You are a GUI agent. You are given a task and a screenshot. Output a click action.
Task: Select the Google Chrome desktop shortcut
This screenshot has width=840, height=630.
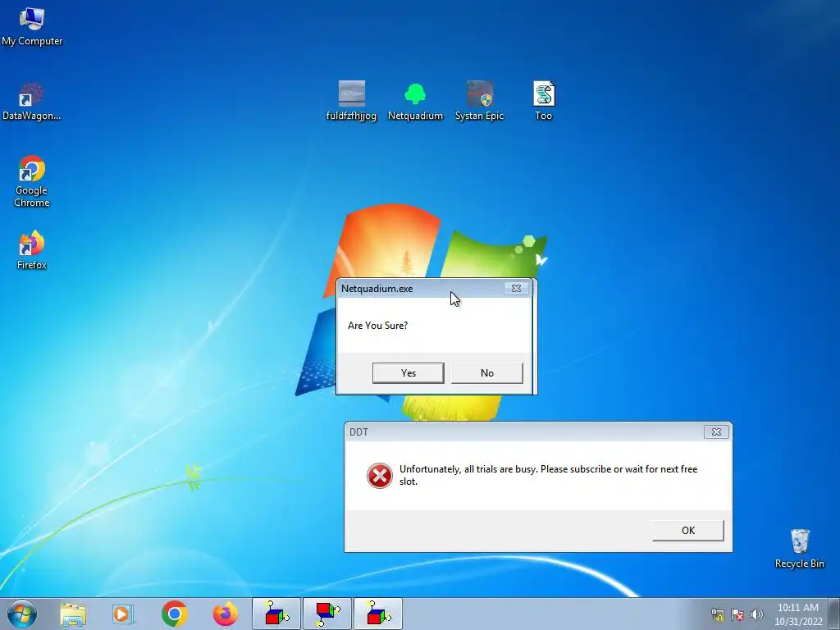click(x=32, y=182)
